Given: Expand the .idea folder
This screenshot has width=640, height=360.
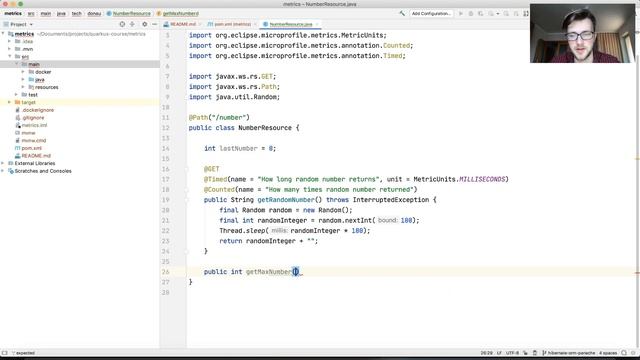Looking at the screenshot, I should (10, 41).
